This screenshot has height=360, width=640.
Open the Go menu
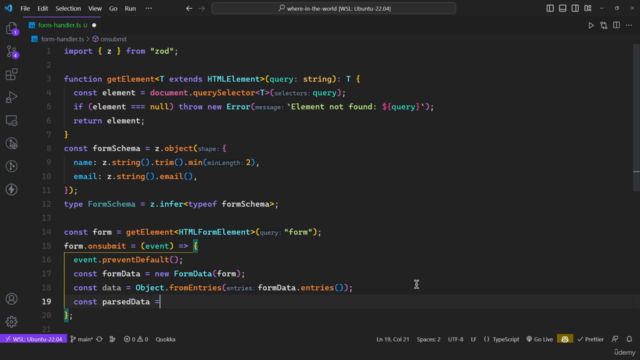coord(113,8)
